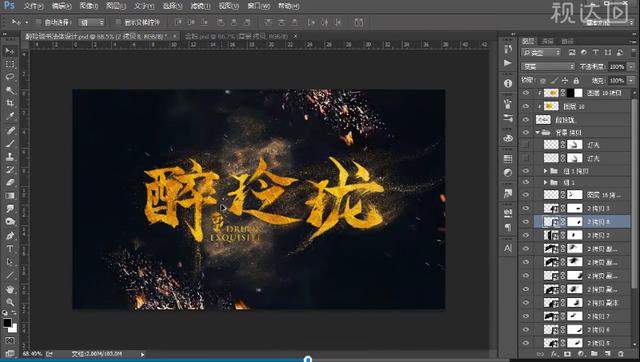Hide the 图层 10 layer

(526, 107)
